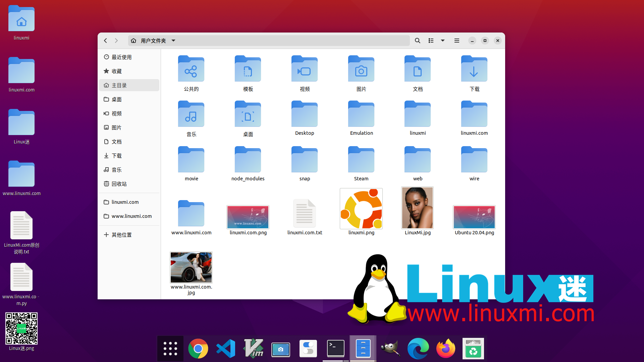The height and width of the screenshot is (362, 644).
Task: Select the 文档 folder icon in file grid
Action: (x=418, y=69)
